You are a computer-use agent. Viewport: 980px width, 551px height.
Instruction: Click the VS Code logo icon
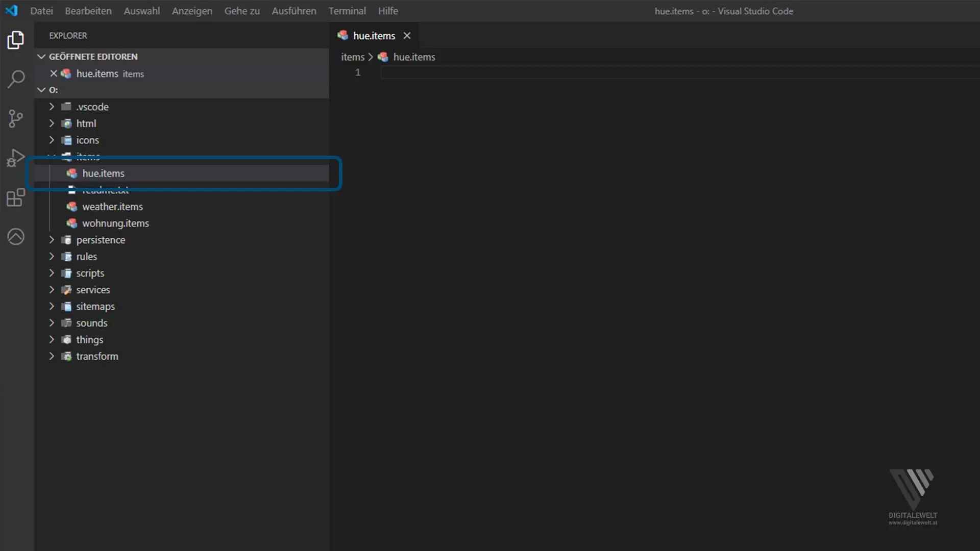11,11
